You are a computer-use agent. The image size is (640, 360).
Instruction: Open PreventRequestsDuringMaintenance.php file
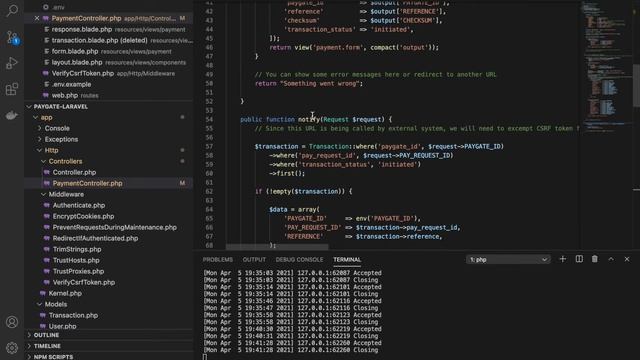coord(109,228)
